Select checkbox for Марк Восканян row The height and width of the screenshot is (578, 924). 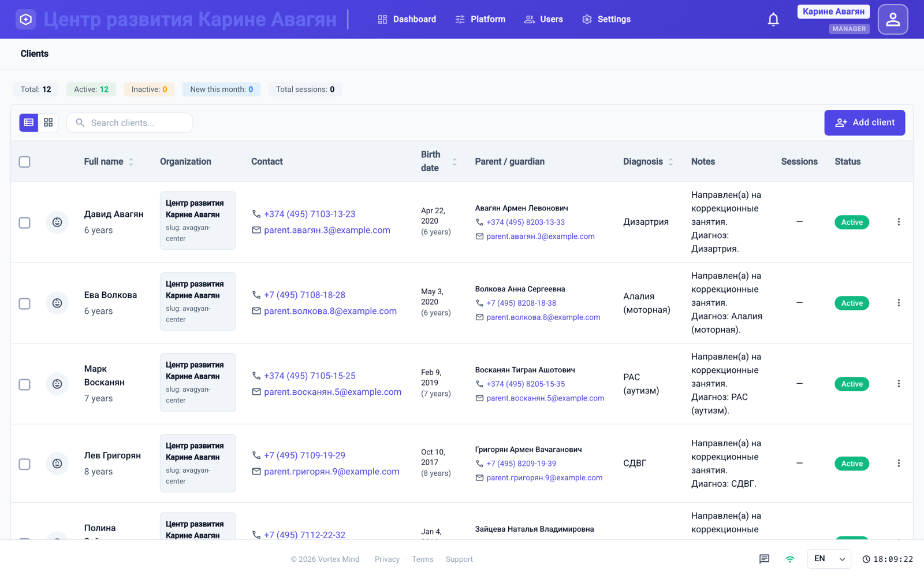(24, 384)
